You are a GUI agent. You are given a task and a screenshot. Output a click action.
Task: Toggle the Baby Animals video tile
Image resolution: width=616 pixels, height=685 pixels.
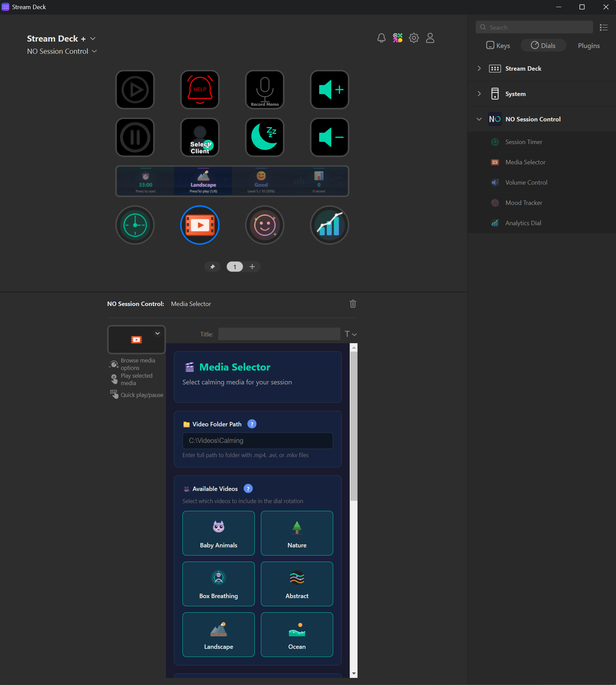(x=218, y=533)
